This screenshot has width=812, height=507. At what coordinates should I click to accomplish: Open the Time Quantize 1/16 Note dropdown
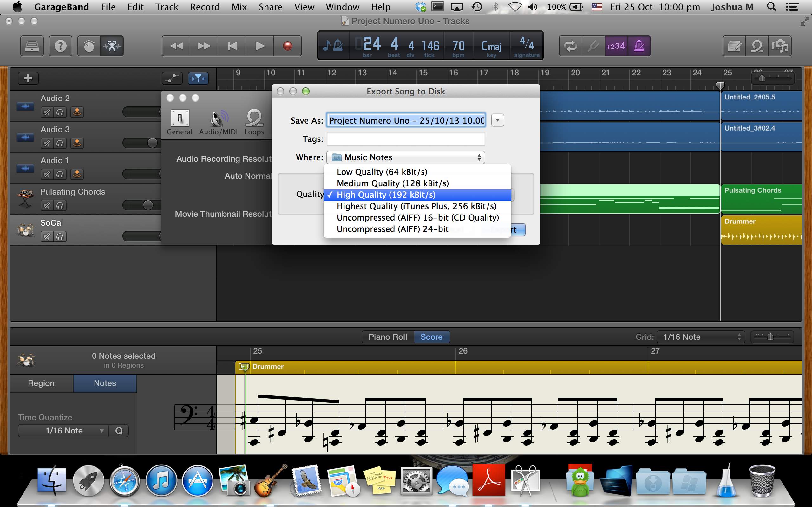64,431
